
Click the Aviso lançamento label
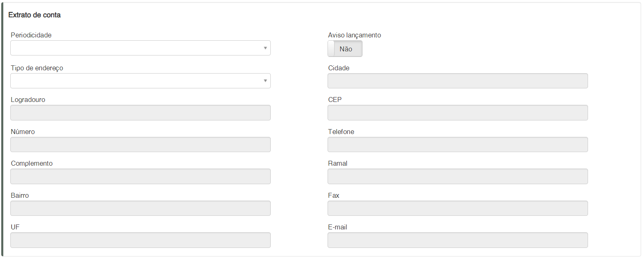354,35
